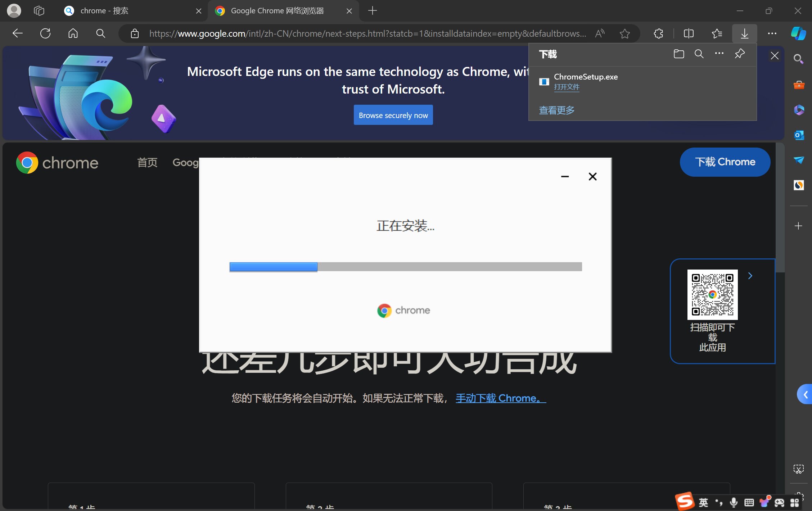Open Outlook in the Edge sidebar

click(x=799, y=135)
